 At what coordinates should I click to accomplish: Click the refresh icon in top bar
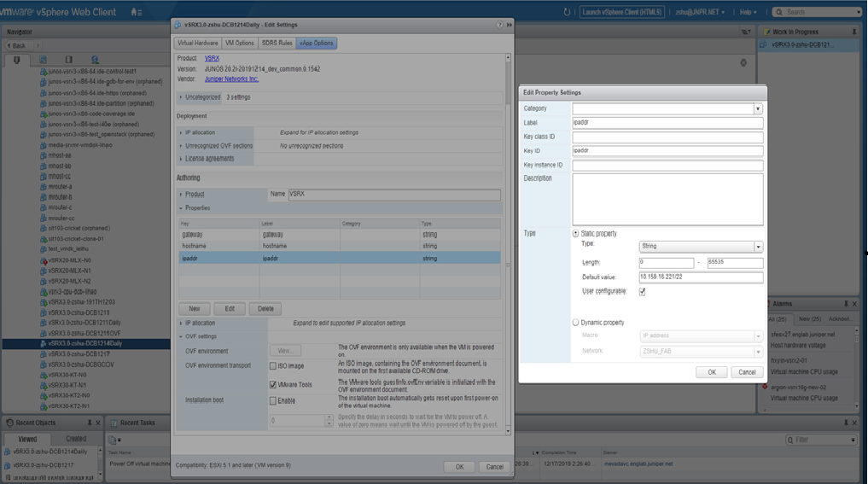[568, 12]
